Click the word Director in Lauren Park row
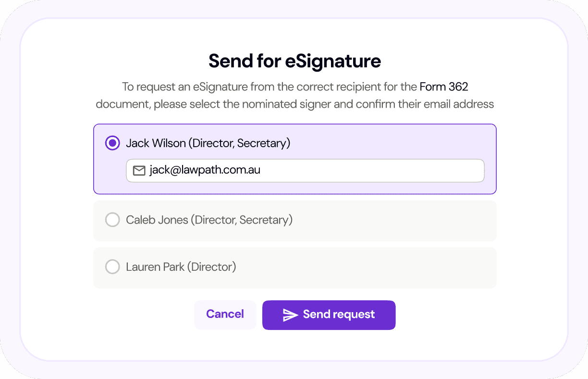The height and width of the screenshot is (379, 588). click(211, 267)
